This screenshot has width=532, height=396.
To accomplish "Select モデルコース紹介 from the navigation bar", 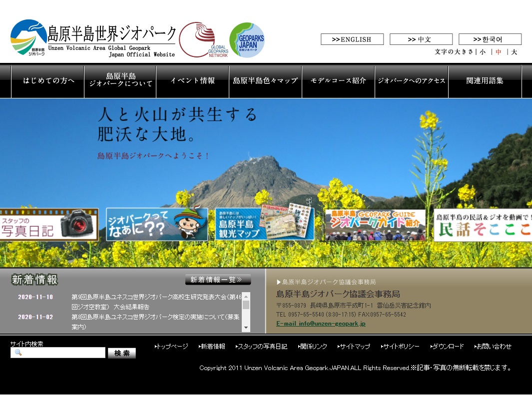I will (x=338, y=81).
